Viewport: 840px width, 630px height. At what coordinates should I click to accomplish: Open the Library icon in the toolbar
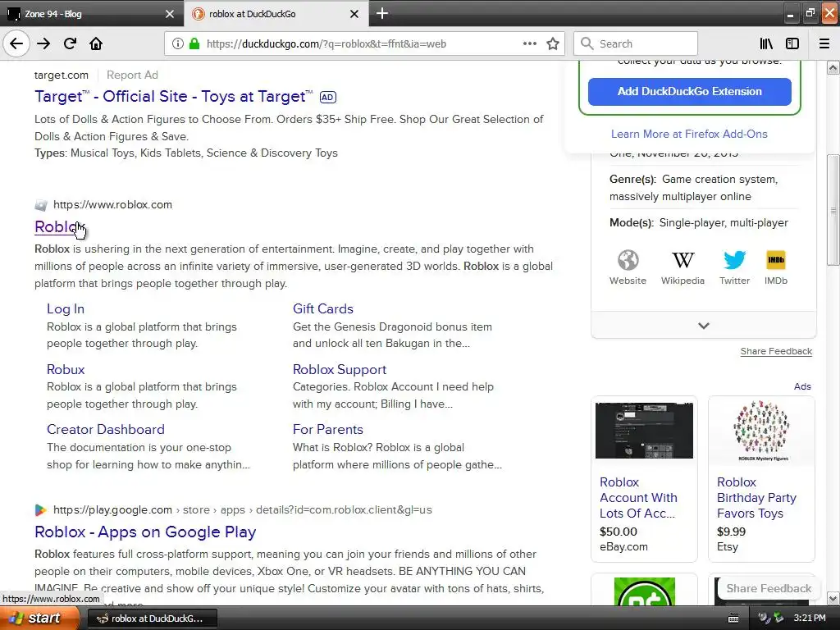click(x=766, y=44)
